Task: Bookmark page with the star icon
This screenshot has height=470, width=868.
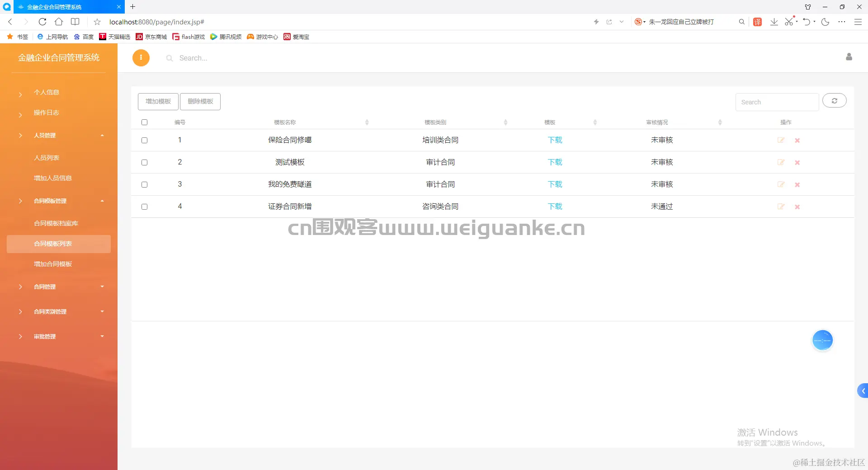Action: pyautogui.click(x=97, y=22)
